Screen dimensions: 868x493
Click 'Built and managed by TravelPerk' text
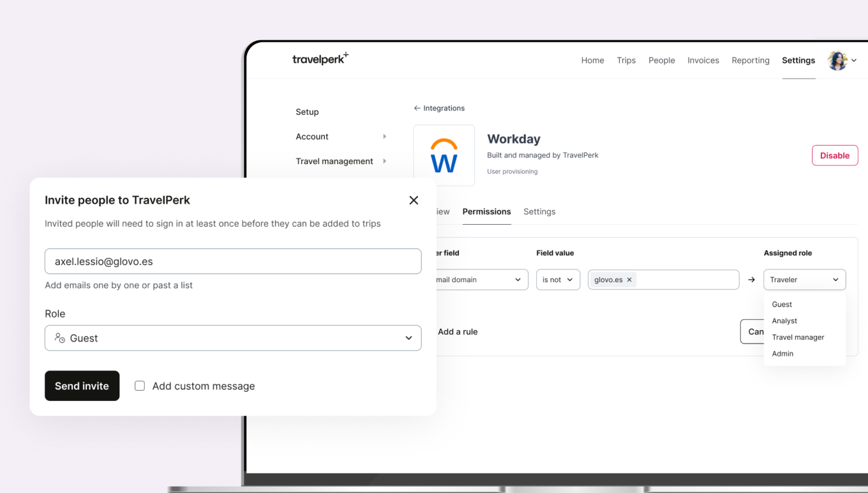point(542,155)
